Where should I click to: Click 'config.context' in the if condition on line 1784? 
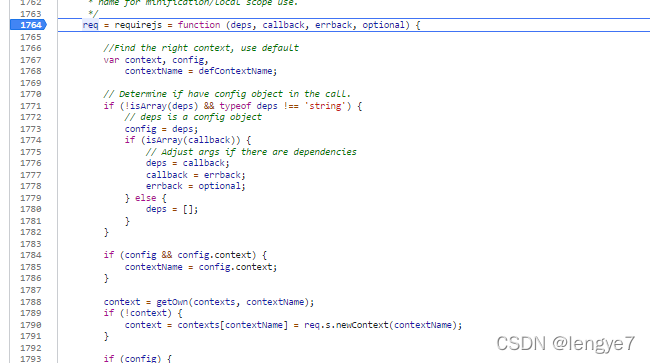pos(214,255)
